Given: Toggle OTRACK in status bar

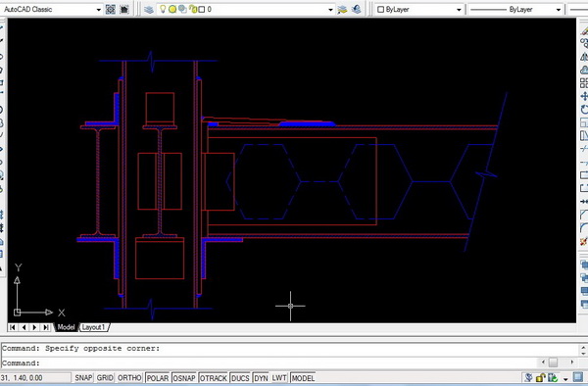Looking at the screenshot, I should point(214,378).
